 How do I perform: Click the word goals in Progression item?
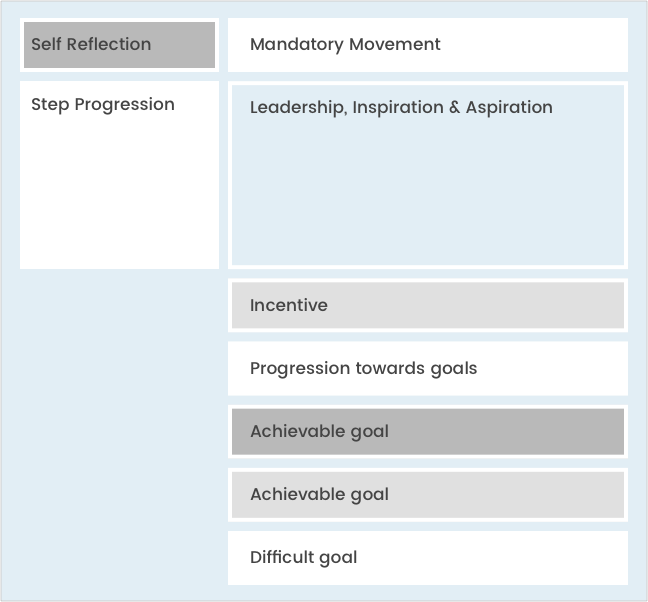click(x=454, y=369)
